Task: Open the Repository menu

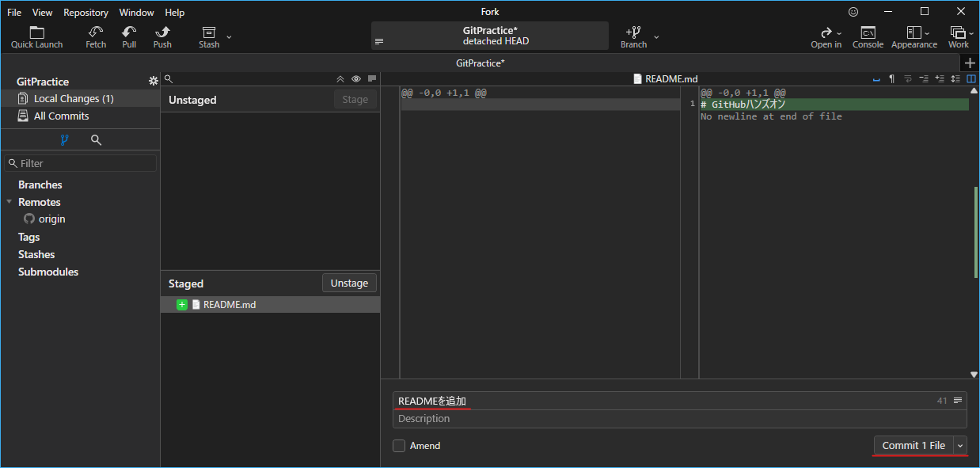Action: click(85, 13)
